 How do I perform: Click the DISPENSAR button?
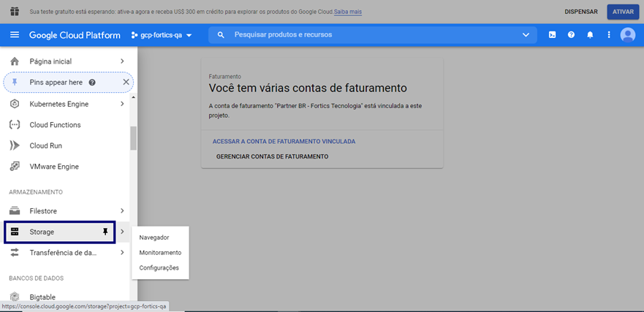pyautogui.click(x=581, y=12)
